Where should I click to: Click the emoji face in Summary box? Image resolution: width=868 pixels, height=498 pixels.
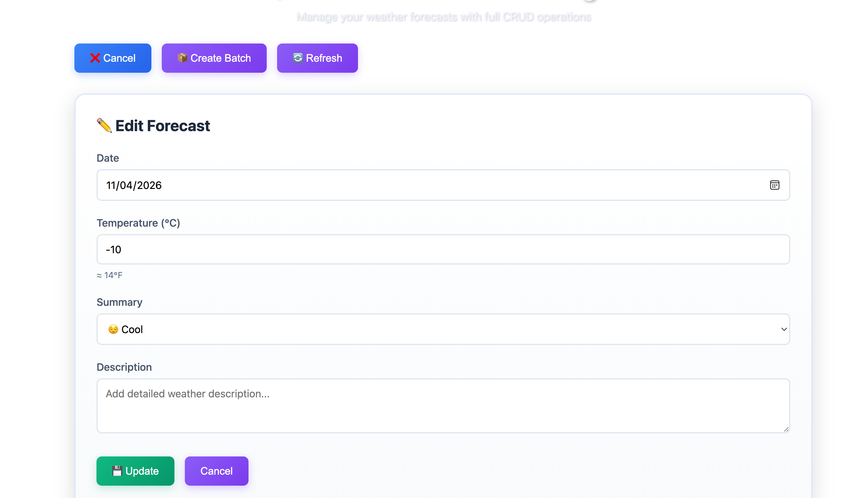113,330
